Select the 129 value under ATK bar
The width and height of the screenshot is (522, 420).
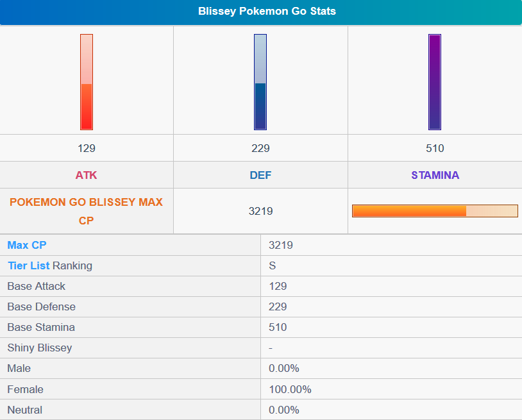point(87,148)
